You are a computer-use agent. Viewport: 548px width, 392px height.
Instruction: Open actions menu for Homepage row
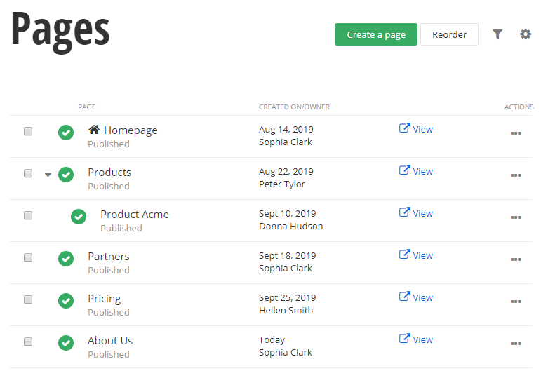coord(516,133)
